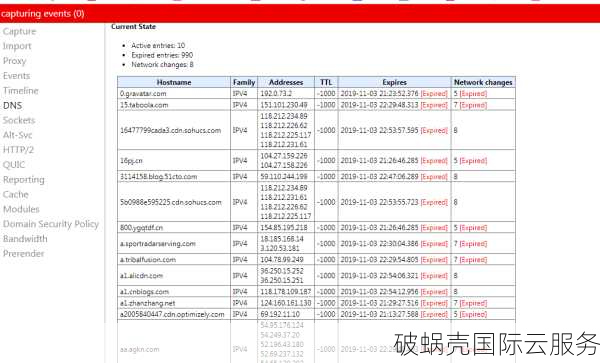The image size is (600, 363).
Task: Go to Alt-Svc section
Action: [18, 135]
